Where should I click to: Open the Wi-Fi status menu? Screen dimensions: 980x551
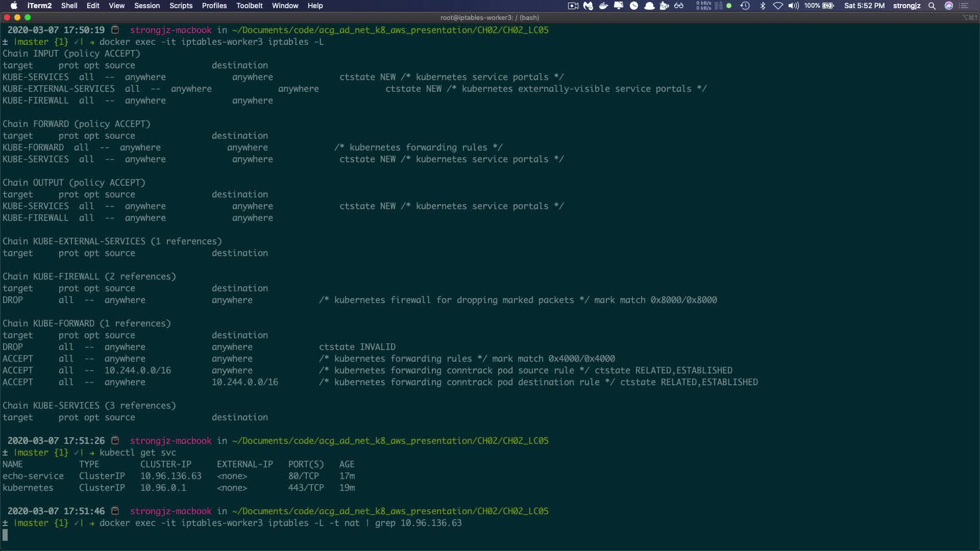point(778,6)
